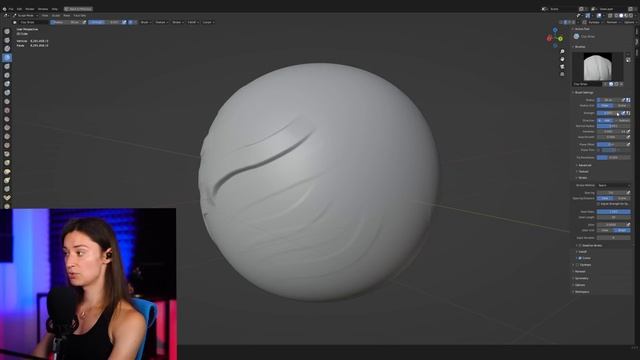The height and width of the screenshot is (360, 640).
Task: Select the Layer brush tool
Action: click(x=7, y=75)
